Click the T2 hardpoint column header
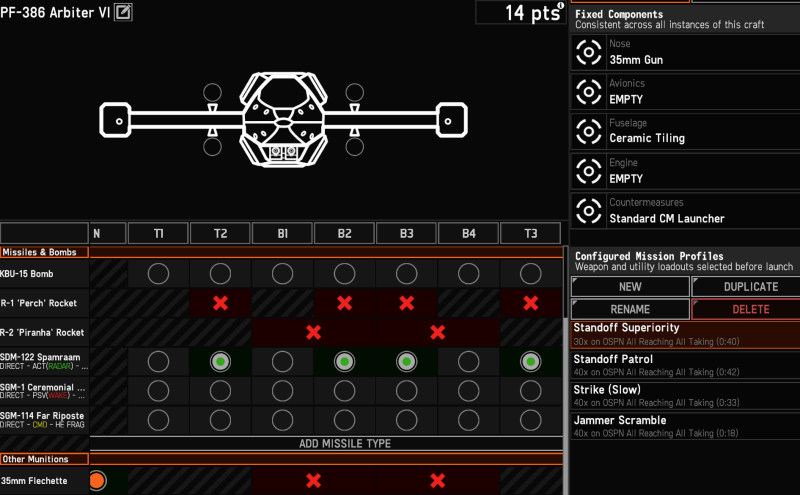Screen dimensions: 800x495 click(x=220, y=234)
